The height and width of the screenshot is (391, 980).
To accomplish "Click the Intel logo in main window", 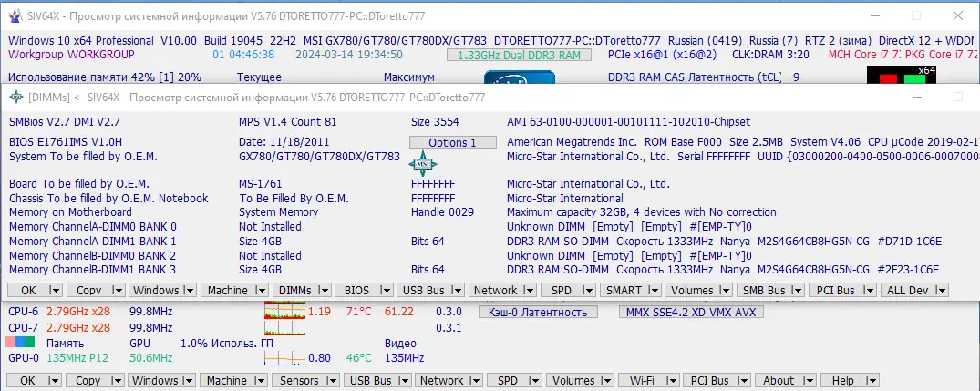I will 520,77.
